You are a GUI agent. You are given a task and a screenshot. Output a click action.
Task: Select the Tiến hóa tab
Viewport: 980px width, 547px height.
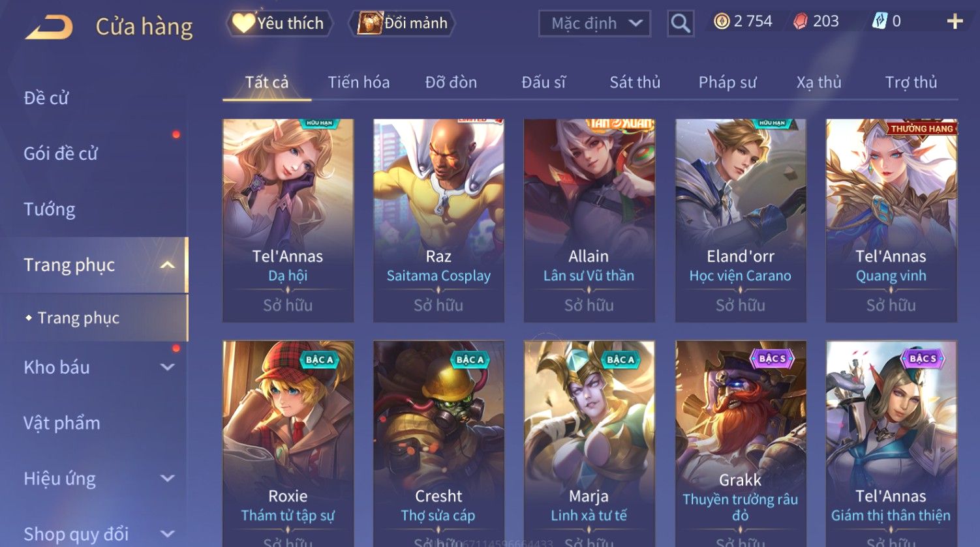359,82
